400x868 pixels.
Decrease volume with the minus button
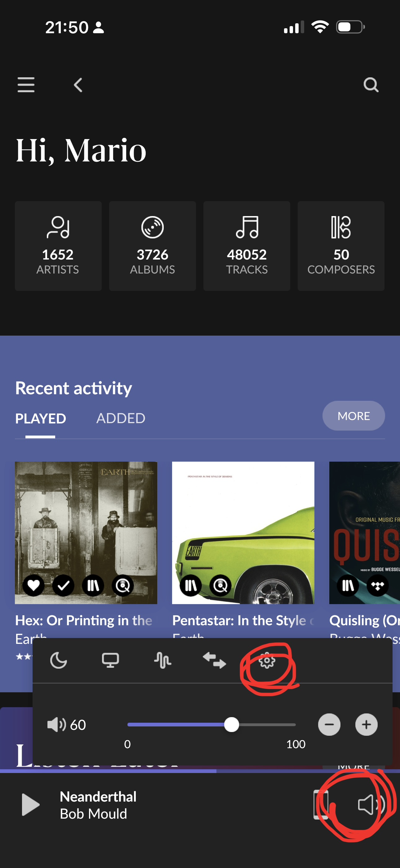[329, 725]
